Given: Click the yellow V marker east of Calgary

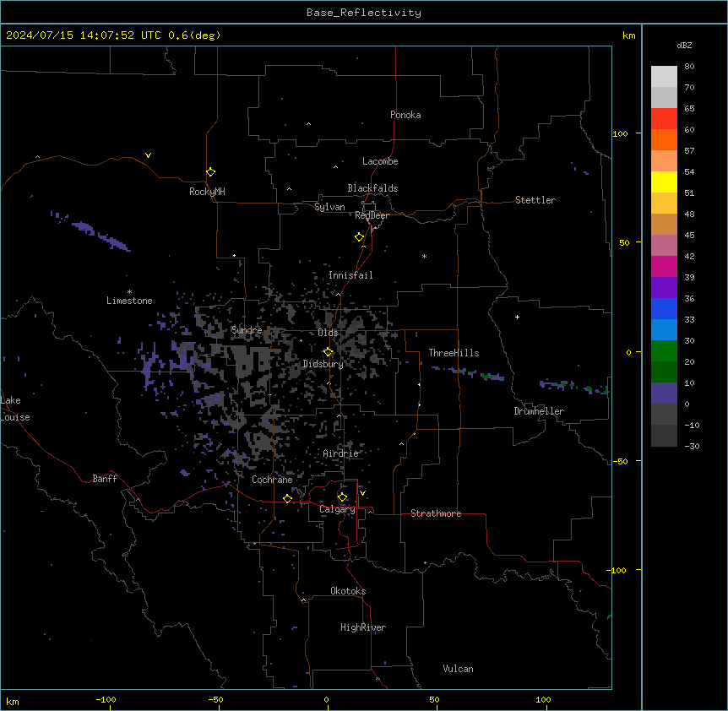Looking at the screenshot, I should (362, 493).
